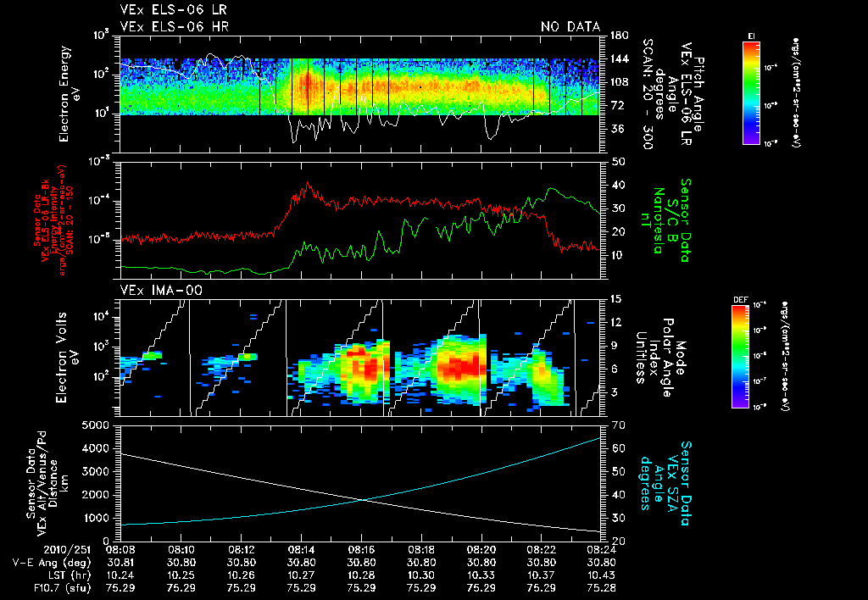Select the El color scale bar
Image resolution: width=868 pixels, height=600 pixels.
point(751,92)
